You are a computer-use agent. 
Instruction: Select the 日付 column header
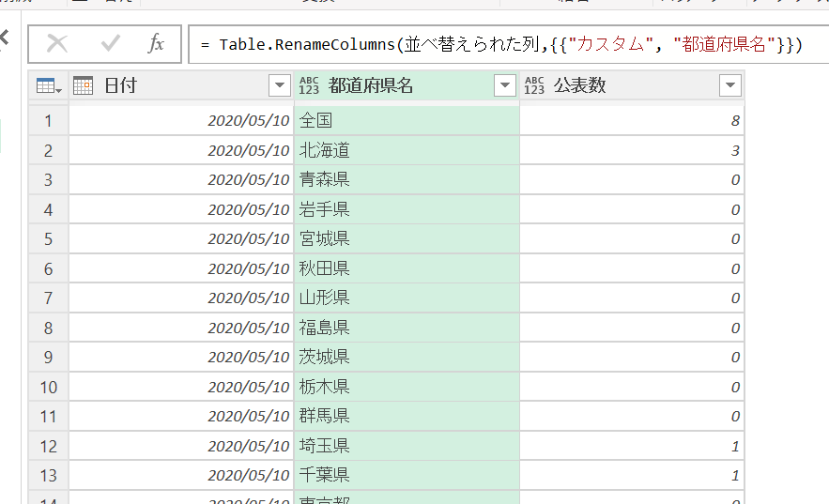[181, 85]
